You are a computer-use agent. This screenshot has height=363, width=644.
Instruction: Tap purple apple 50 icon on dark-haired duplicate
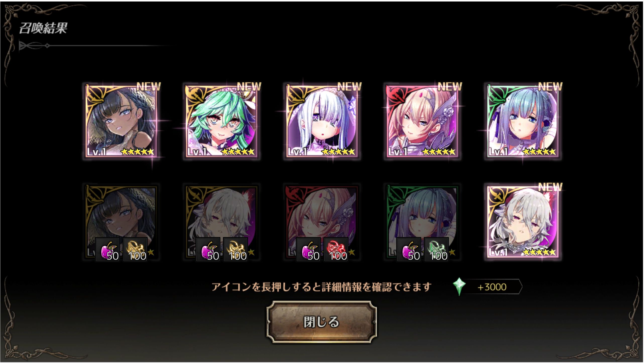point(108,249)
